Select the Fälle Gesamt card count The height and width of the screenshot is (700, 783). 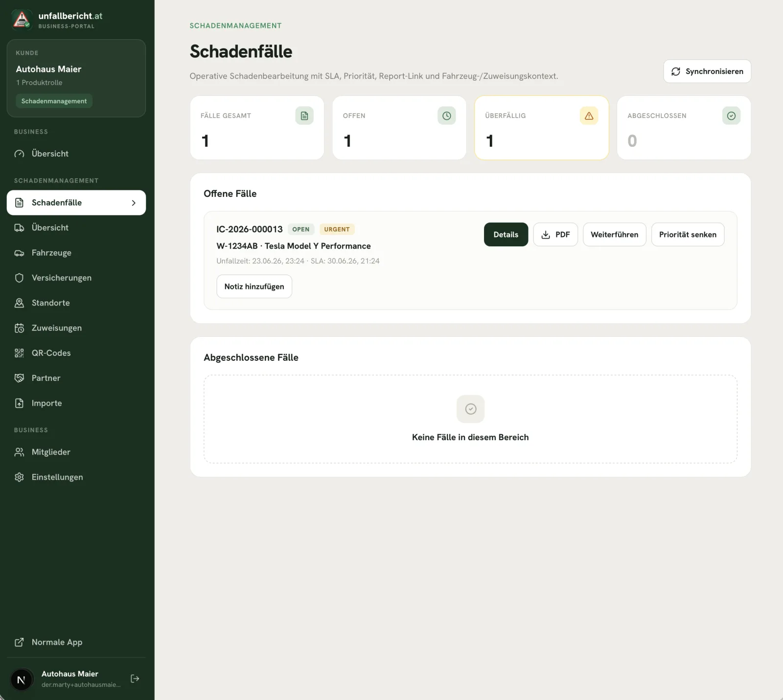click(x=205, y=141)
